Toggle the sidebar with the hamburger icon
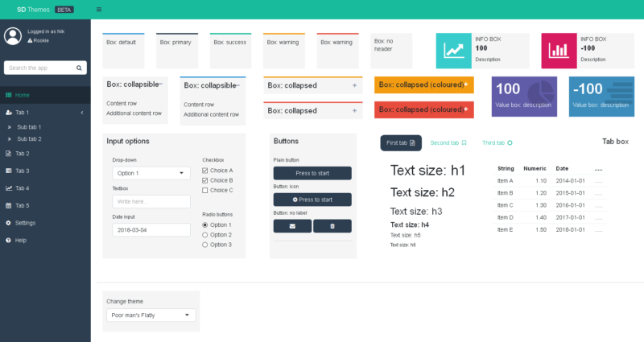The width and height of the screenshot is (644, 342). click(x=98, y=9)
